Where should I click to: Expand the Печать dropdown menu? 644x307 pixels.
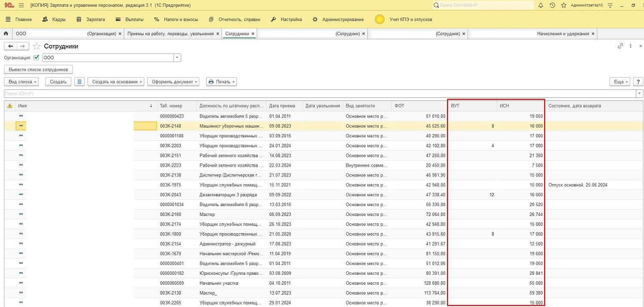tap(221, 82)
